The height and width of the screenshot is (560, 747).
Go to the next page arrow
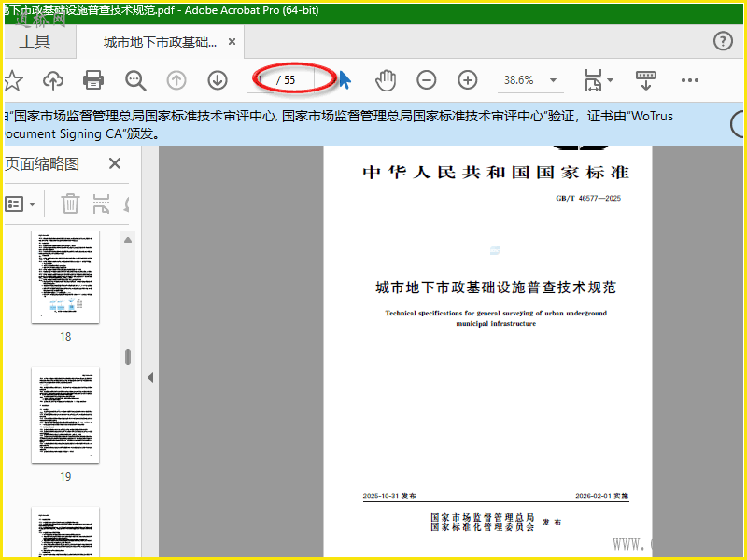(218, 80)
